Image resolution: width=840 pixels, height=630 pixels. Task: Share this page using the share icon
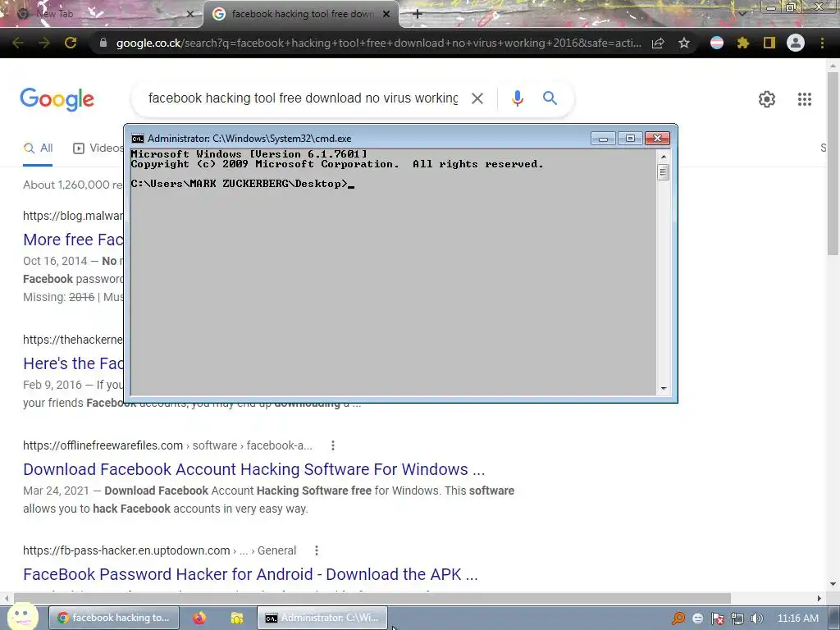658,43
